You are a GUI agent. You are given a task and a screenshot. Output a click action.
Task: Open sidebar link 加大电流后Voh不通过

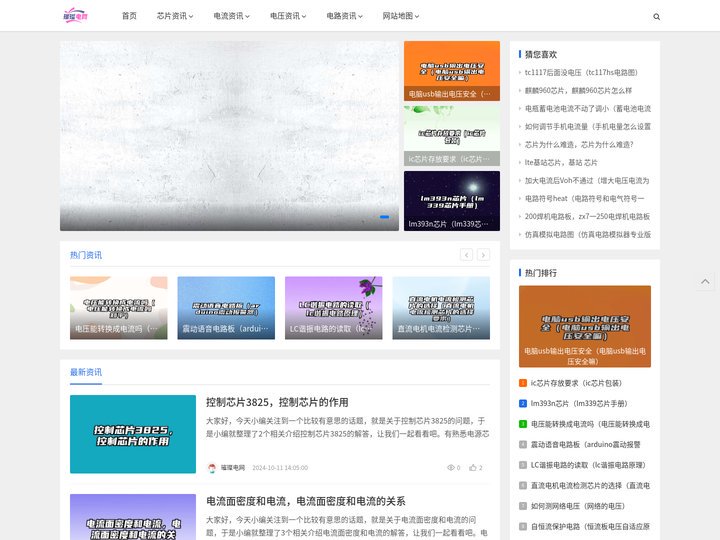click(x=587, y=180)
